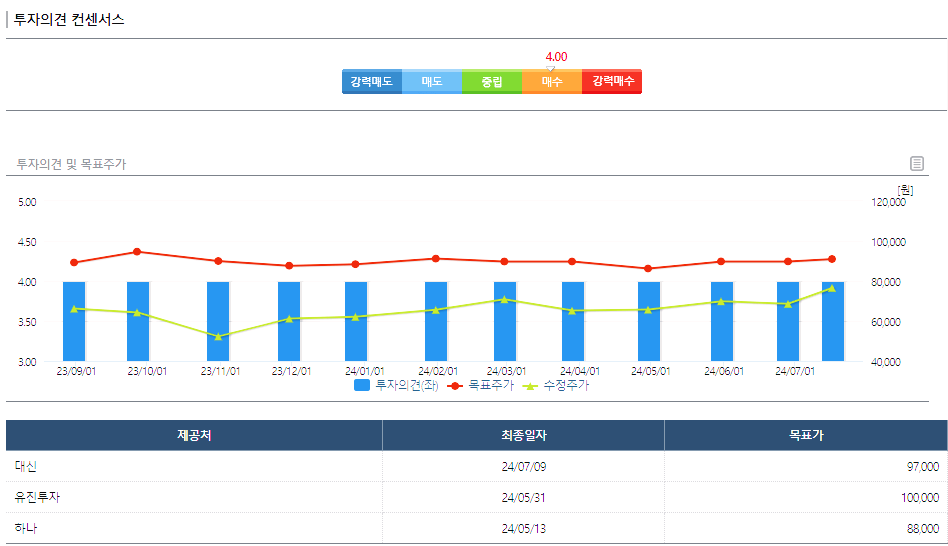Click the blue bar at 24/04/01
948x546 pixels.
[573, 322]
